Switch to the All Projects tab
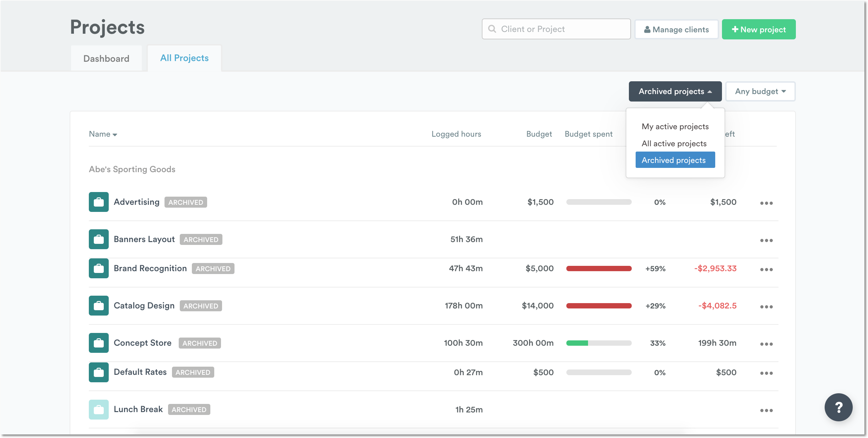The width and height of the screenshot is (868, 438). (x=184, y=58)
